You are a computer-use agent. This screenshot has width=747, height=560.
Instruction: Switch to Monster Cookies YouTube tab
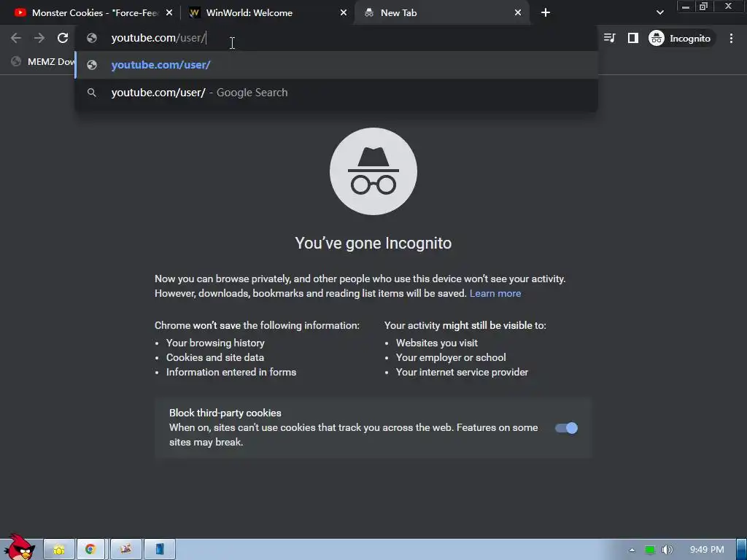pos(94,13)
